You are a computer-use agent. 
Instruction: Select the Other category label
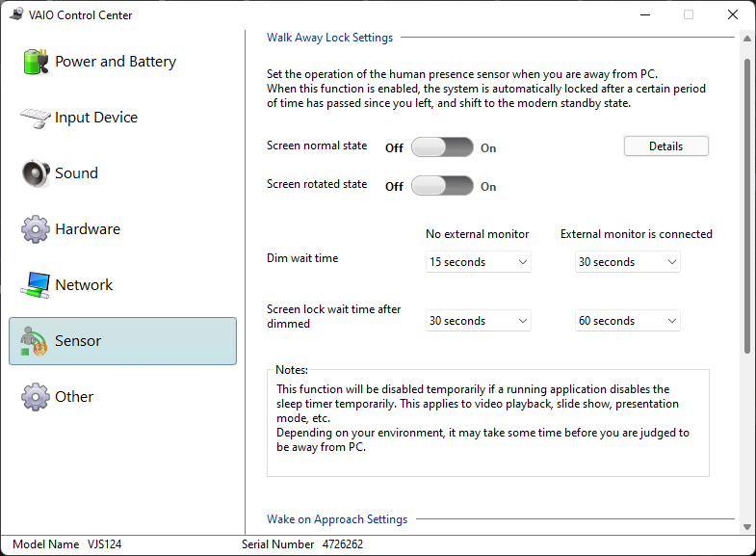point(74,397)
